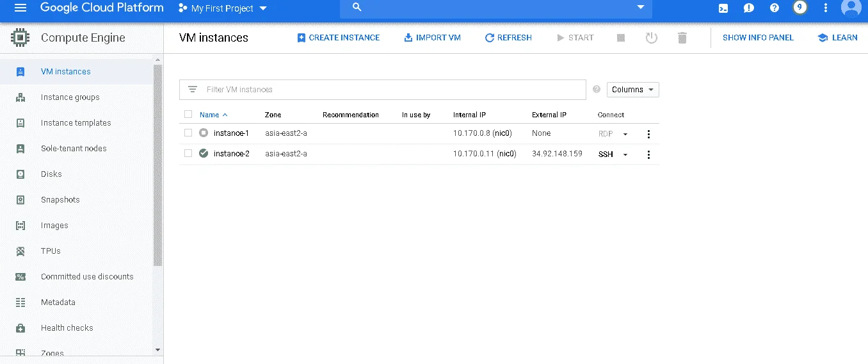The image size is (868, 364).
Task: Connect to instance-2 via SSH
Action: click(606, 154)
